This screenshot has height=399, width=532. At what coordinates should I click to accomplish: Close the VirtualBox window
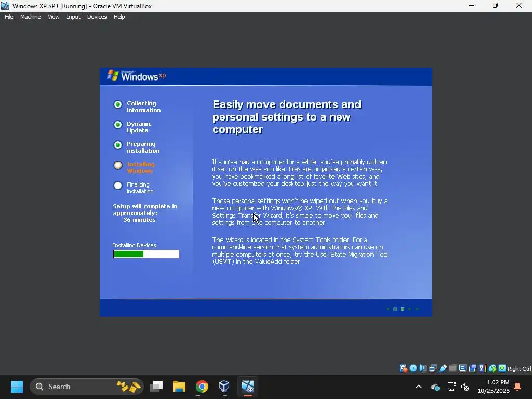point(519,6)
